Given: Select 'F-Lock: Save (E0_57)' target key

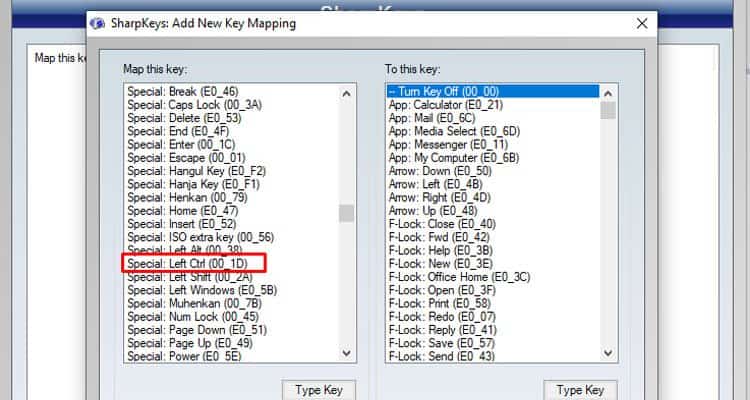Looking at the screenshot, I should tap(441, 343).
